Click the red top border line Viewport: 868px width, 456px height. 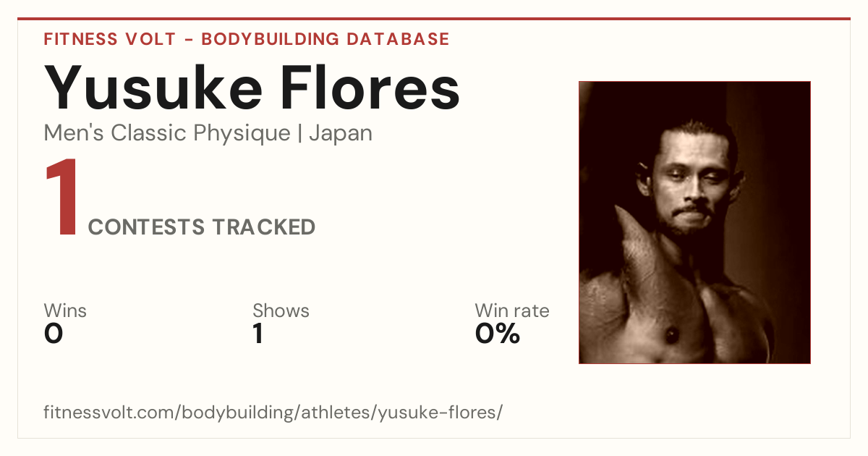pos(434,19)
